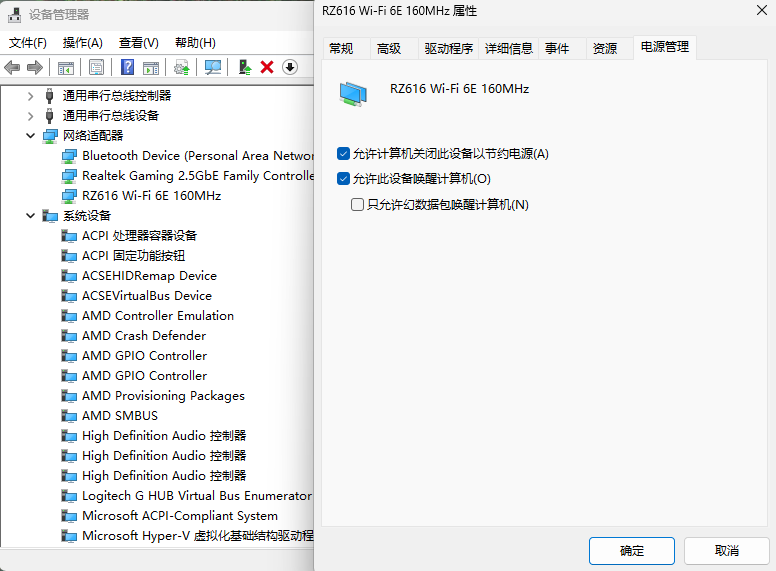Expand the 通用串行总线控制器 node

[30, 96]
